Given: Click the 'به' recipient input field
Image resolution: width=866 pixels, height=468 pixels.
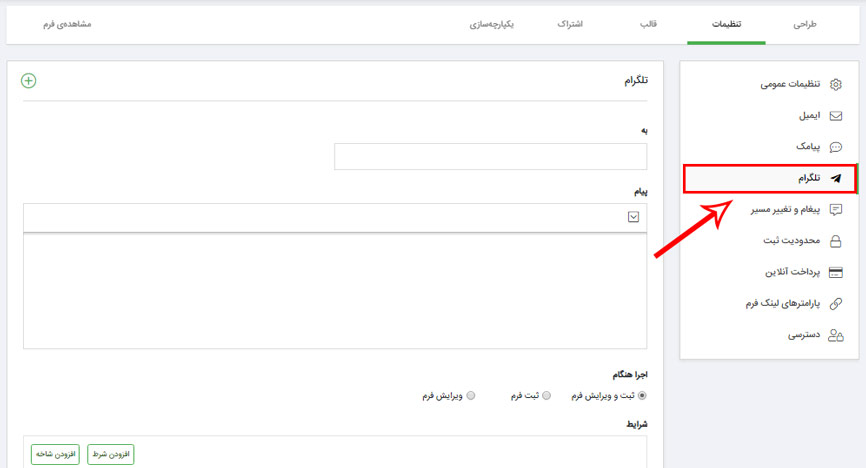Looking at the screenshot, I should (x=490, y=157).
